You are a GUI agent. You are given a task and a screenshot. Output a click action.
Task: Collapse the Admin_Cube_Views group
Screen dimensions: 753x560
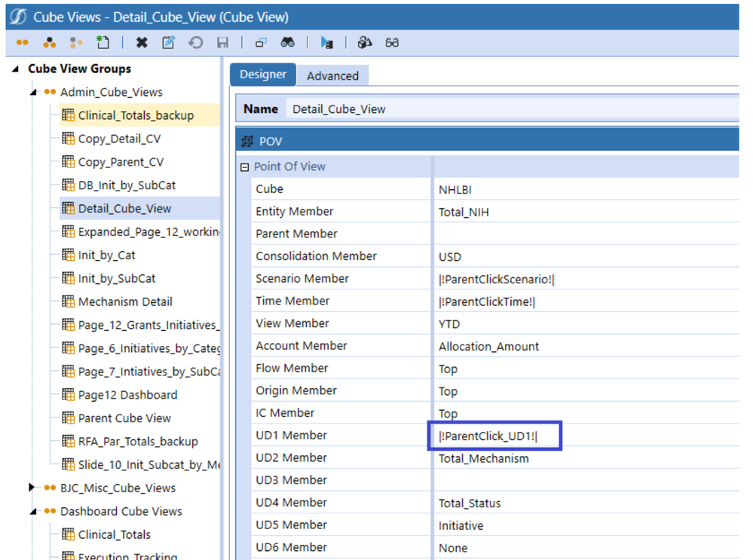coord(33,92)
